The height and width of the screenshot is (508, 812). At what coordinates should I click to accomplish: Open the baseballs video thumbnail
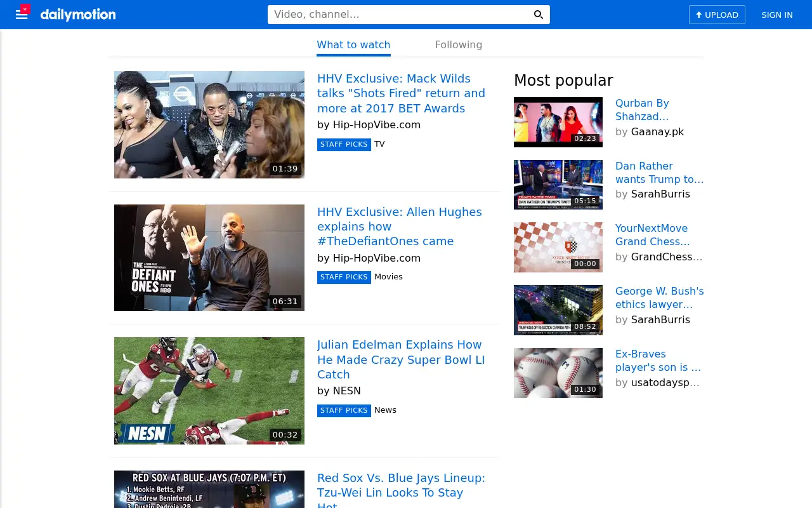[x=558, y=373]
